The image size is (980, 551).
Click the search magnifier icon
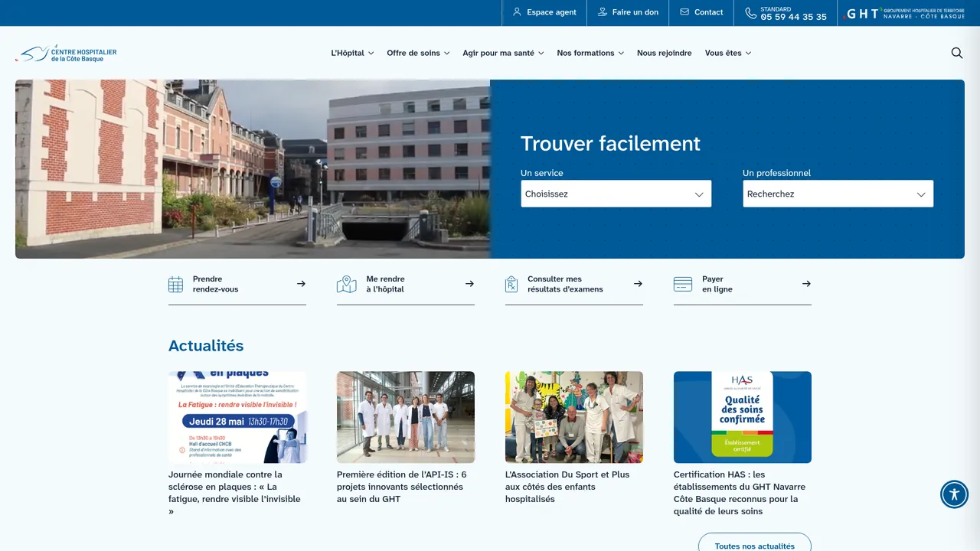click(957, 53)
